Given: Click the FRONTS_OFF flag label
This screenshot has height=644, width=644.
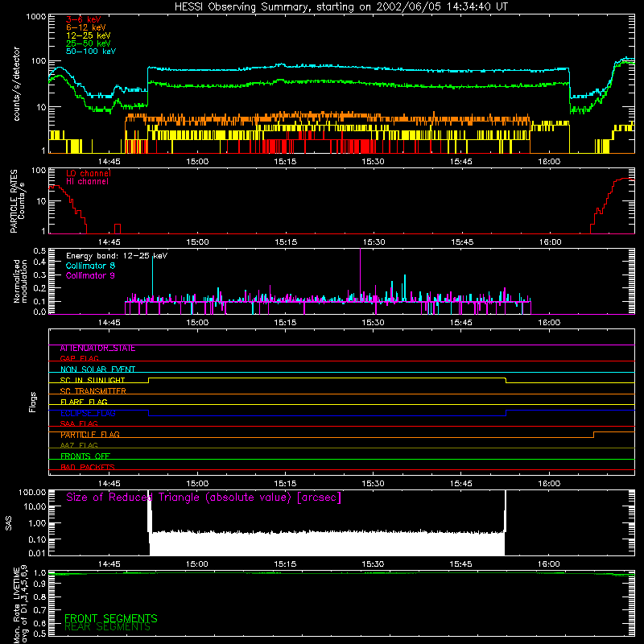Looking at the screenshot, I should (x=85, y=456).
